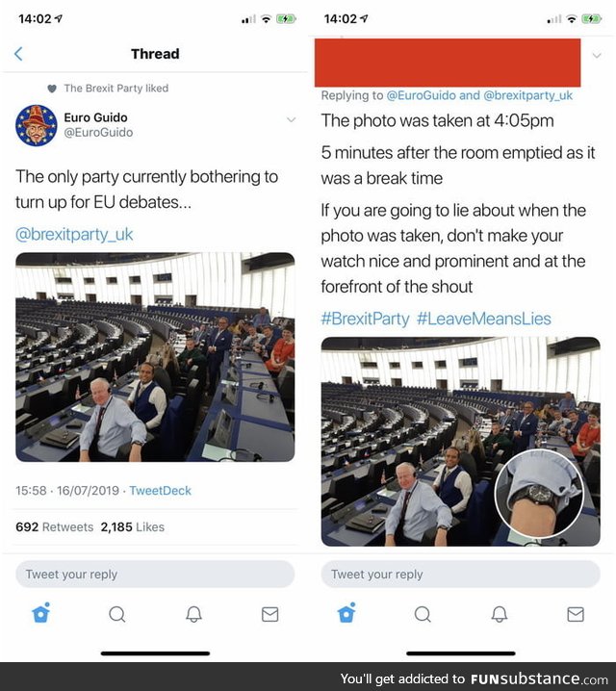Open the TweetDeck source link
The width and height of the screenshot is (616, 691).
[160, 491]
